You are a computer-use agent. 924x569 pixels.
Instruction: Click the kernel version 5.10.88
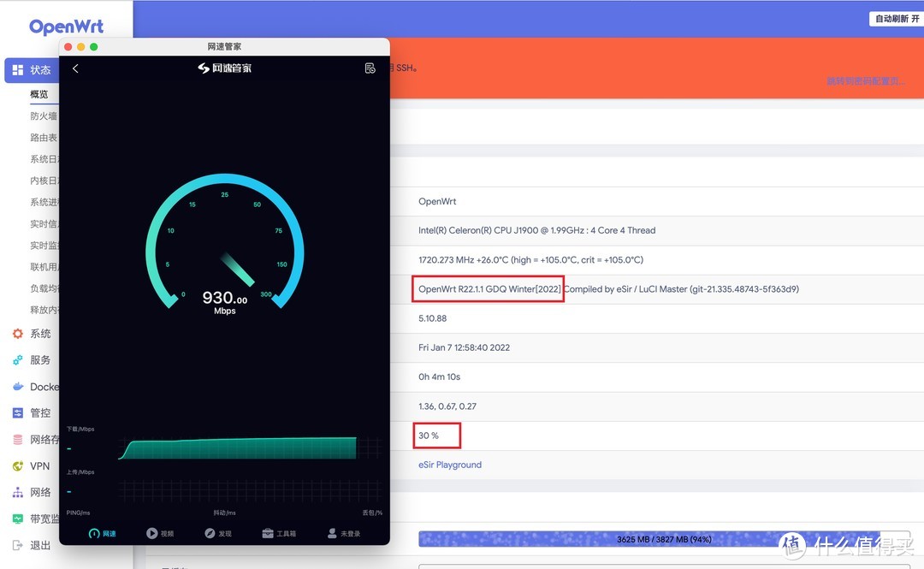point(433,318)
